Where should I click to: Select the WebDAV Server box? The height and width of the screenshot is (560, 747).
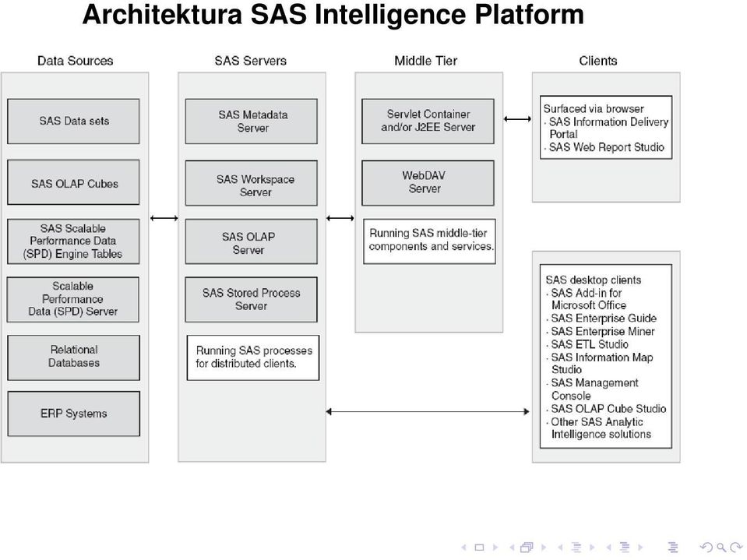tap(428, 183)
